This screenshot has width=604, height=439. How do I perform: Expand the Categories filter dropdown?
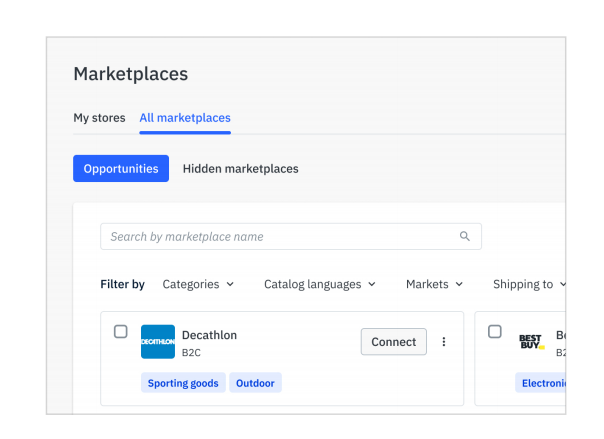[198, 284]
